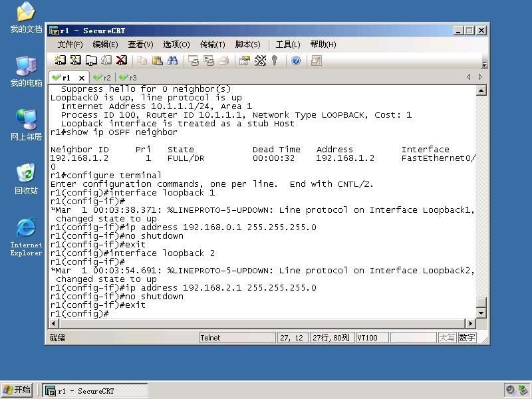Click the 大写 Caps Lock indicator

coord(447,338)
